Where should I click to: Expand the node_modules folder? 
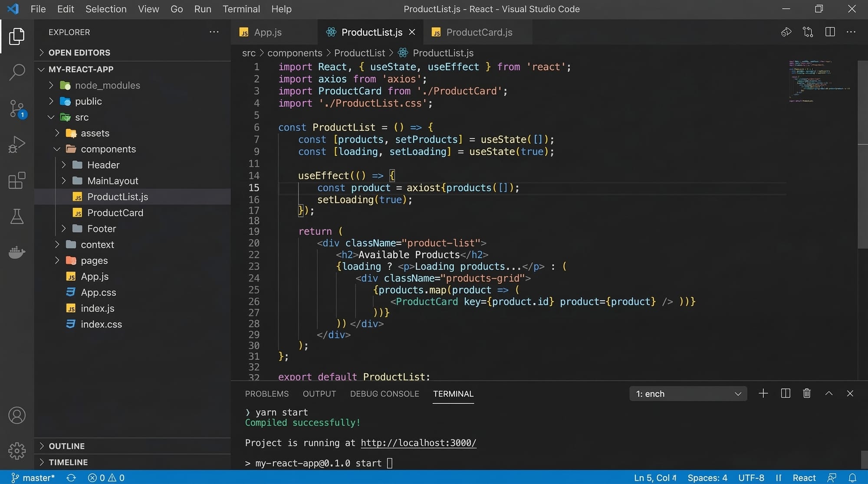pos(107,85)
